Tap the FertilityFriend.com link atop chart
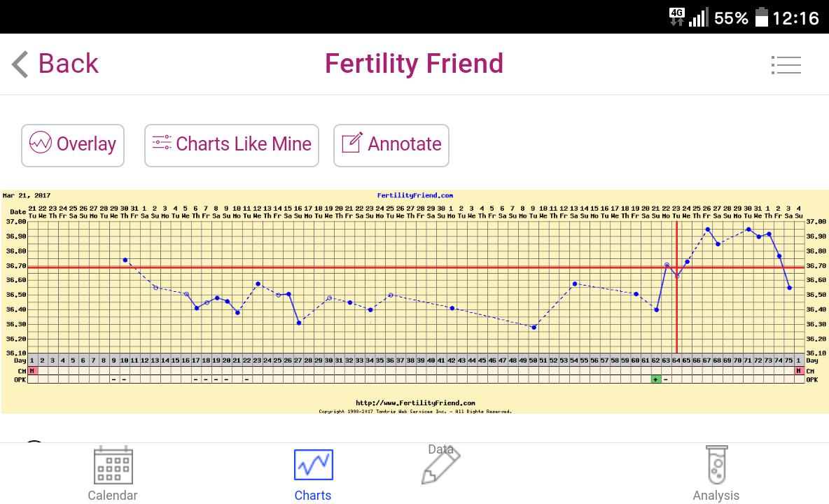 pos(415,196)
